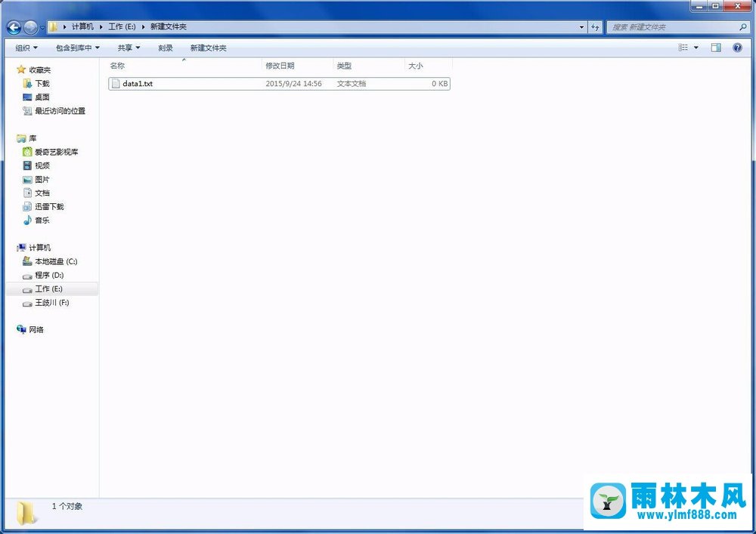
Task: Select 收藏夹 in navigation pane
Action: point(39,69)
